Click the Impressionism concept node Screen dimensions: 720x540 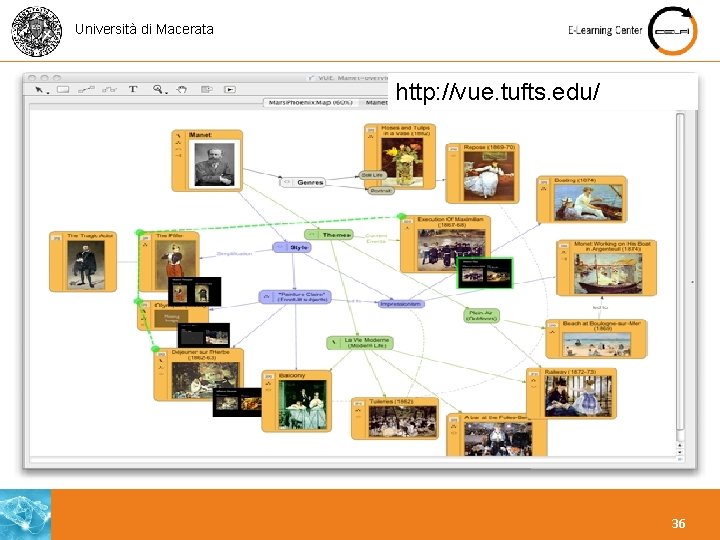point(401,304)
